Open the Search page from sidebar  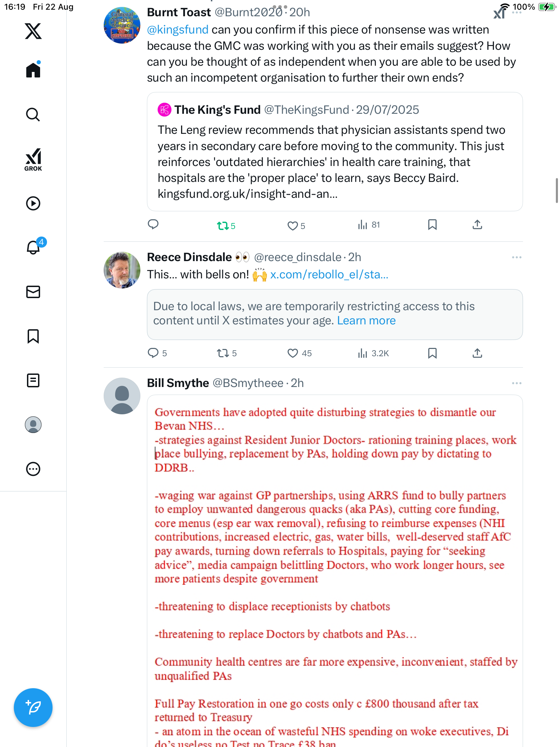coord(33,114)
